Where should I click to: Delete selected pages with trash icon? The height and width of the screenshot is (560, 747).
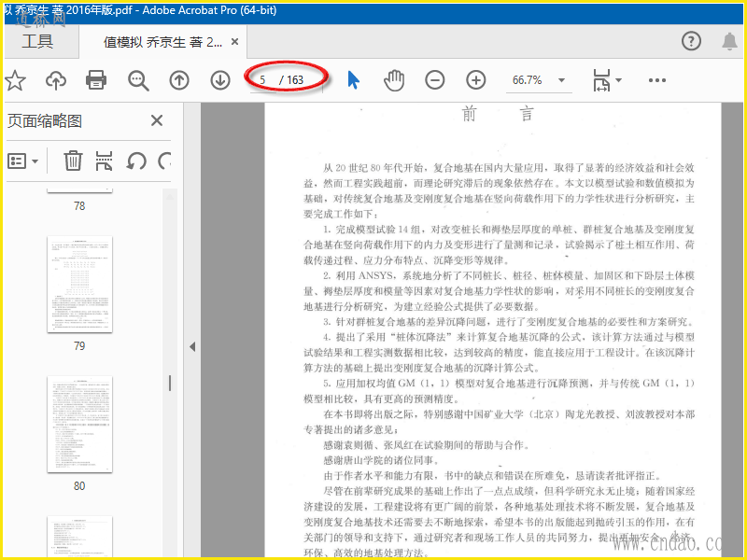pyautogui.click(x=73, y=161)
